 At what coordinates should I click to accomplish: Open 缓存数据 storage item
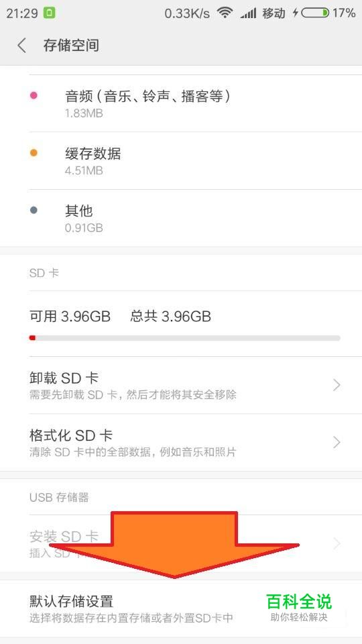pyautogui.click(x=181, y=160)
